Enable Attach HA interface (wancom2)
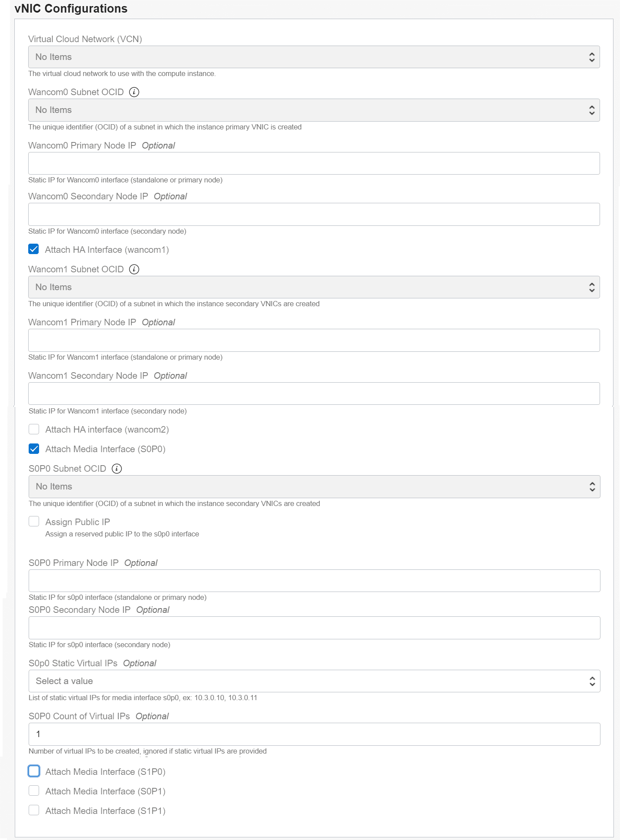 coord(34,429)
